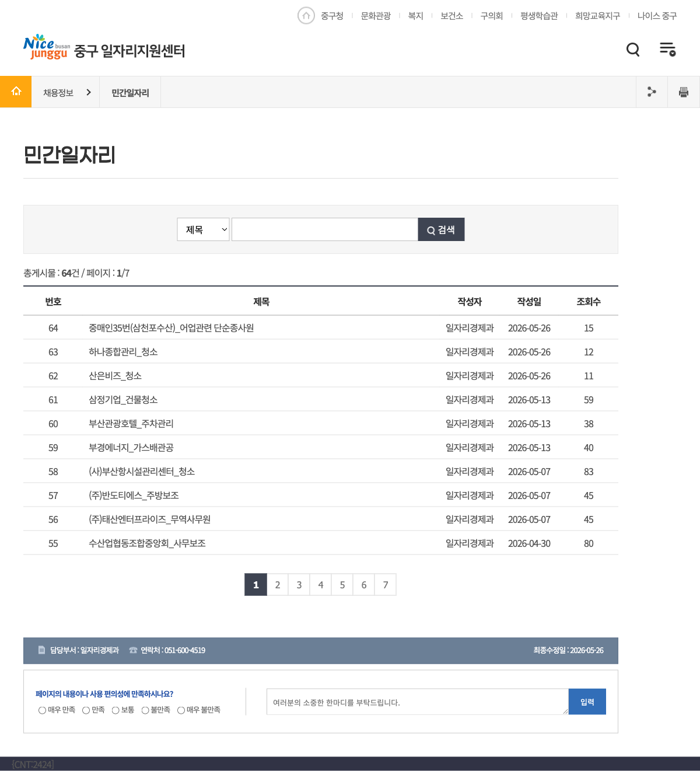Go to page 7 of the list
Viewport: 700px width, 771px height.
pyautogui.click(x=386, y=585)
